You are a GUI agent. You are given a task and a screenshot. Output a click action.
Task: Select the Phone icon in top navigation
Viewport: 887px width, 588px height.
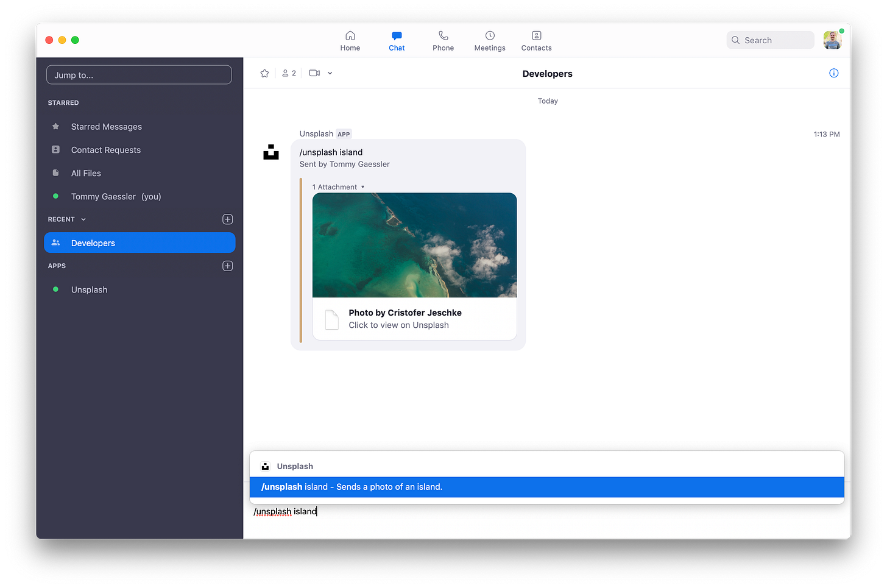tap(443, 40)
